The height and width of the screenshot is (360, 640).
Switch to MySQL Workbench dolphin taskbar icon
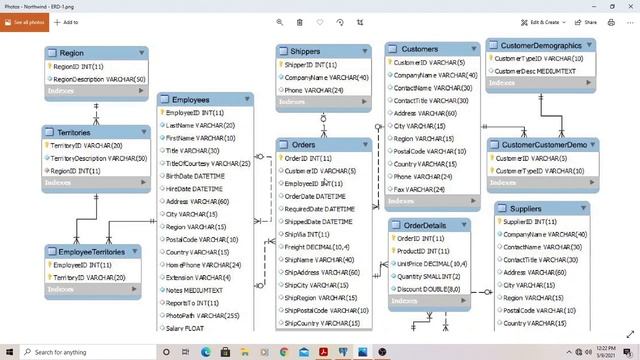[x=343, y=352]
